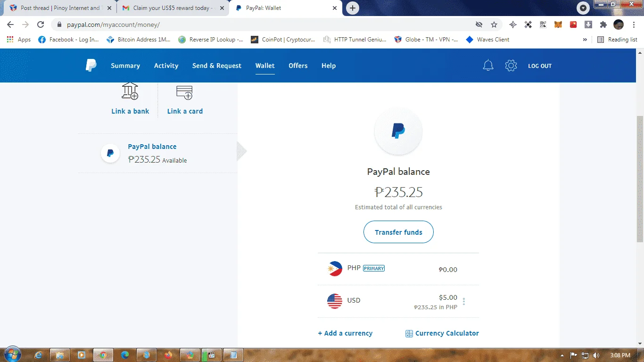
Task: Click the Link a card link
Action: click(x=185, y=111)
